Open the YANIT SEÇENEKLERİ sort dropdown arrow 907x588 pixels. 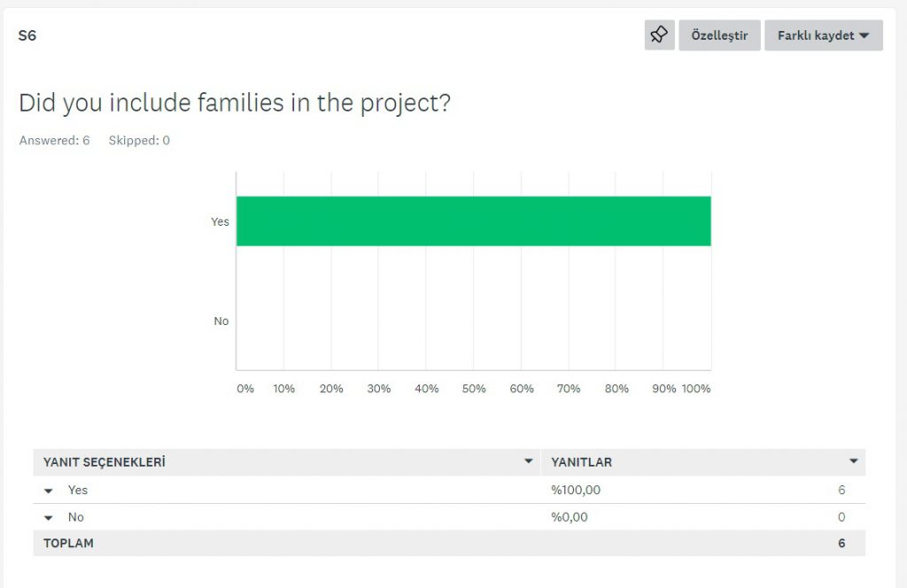(529, 461)
